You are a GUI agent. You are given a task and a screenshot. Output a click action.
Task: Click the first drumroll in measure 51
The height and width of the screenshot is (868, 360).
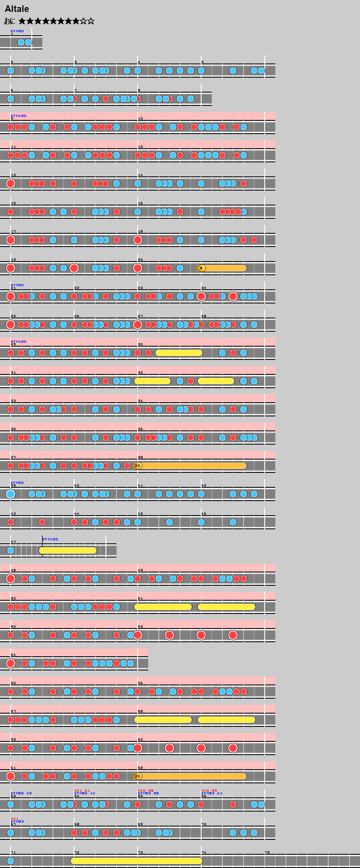163,607
